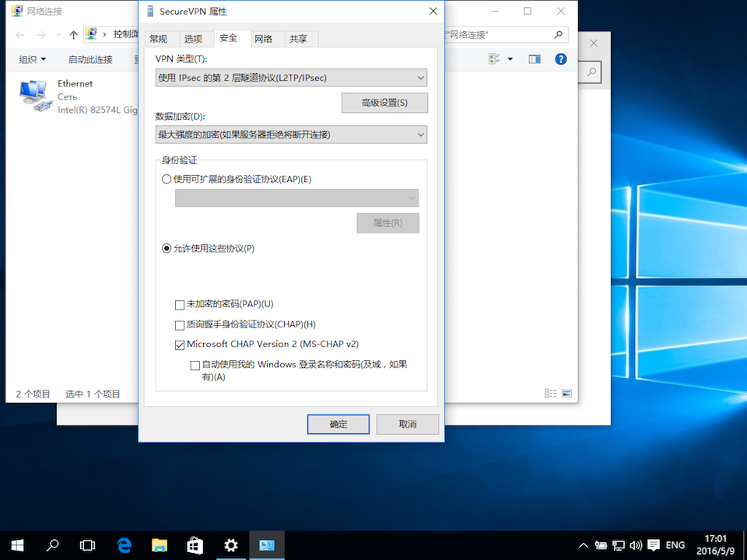The image size is (747, 560).
Task: Click the volume tray icon
Action: click(636, 546)
